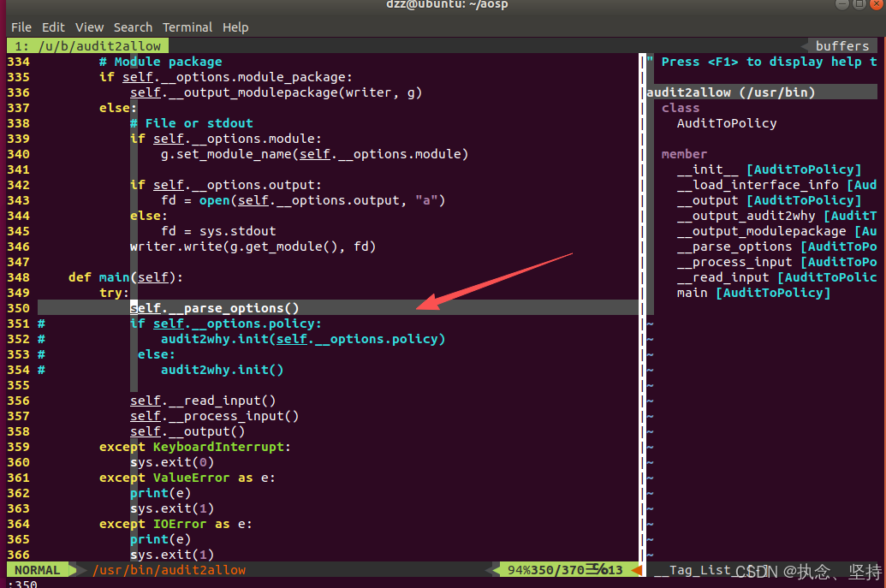
Task: Select AuditToPolicy class in the tag list
Action: pos(727,123)
